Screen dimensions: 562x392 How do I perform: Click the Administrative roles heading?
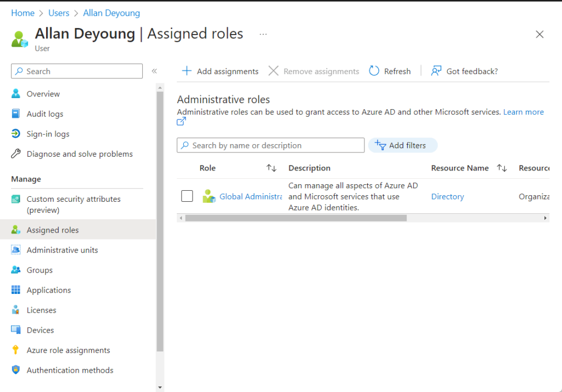(223, 100)
